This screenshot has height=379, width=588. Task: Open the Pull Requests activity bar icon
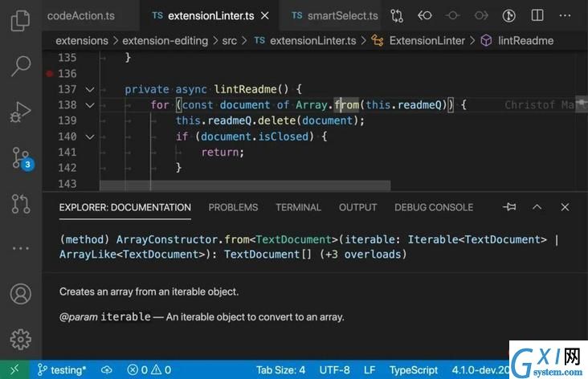(20, 204)
